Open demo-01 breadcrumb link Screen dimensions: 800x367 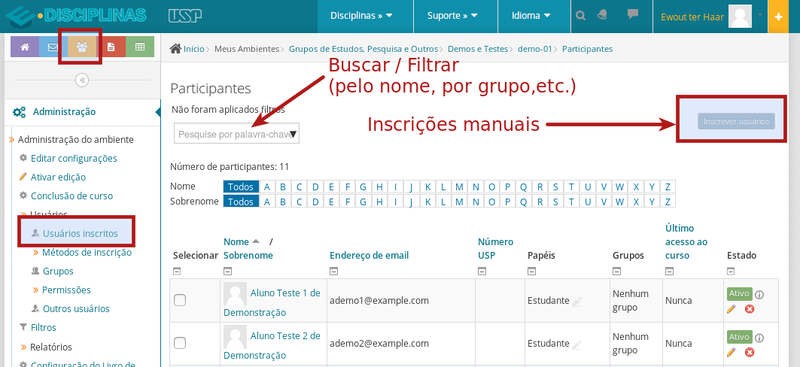pos(535,49)
